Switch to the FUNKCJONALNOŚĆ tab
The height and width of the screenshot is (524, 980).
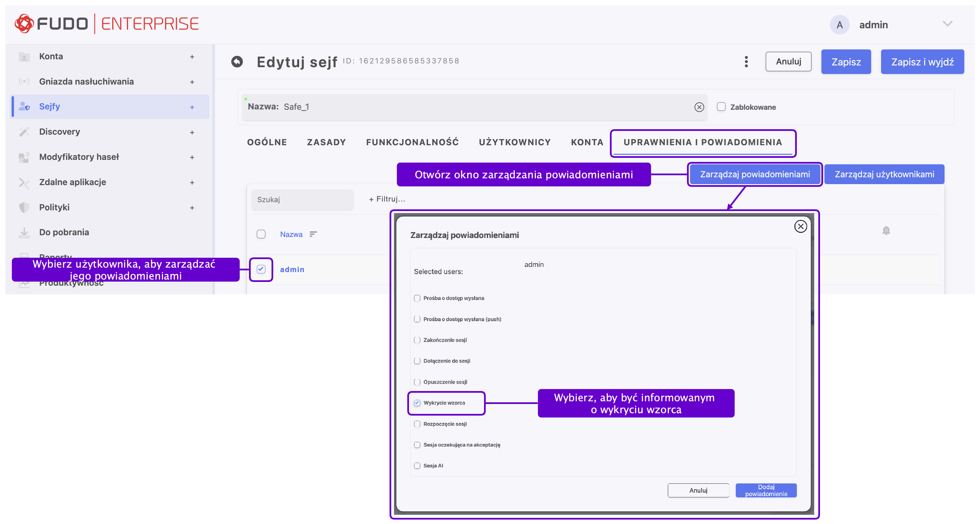412,142
